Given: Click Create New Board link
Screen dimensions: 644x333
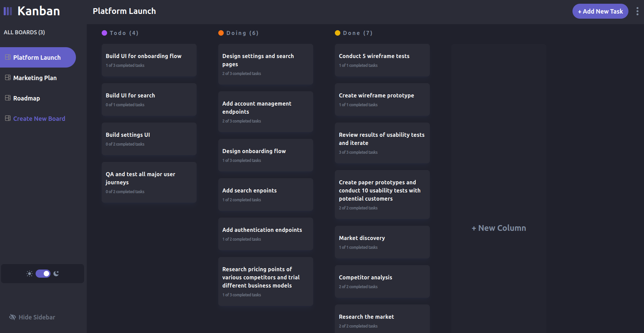Looking at the screenshot, I should coord(39,118).
